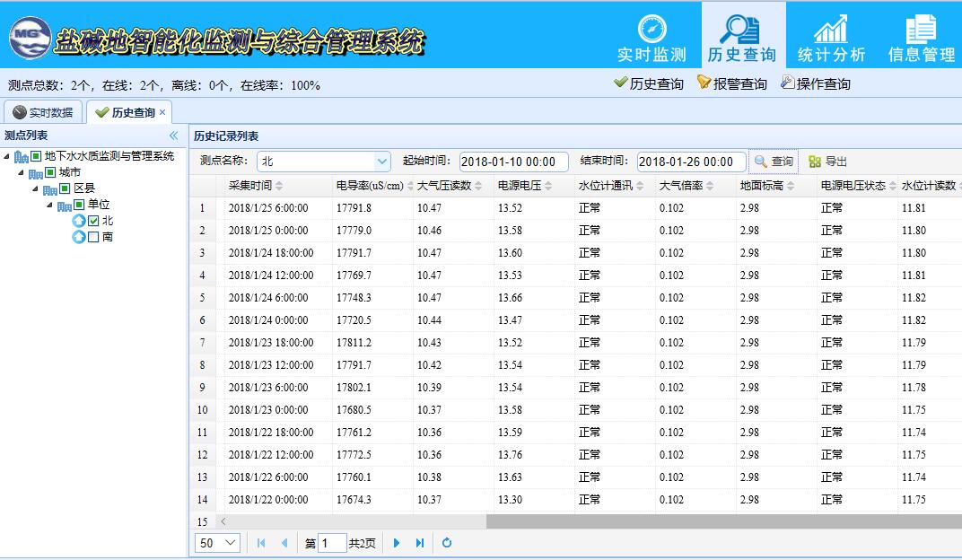
Task: Open the 历史查询 toolbar link
Action: 649,83
